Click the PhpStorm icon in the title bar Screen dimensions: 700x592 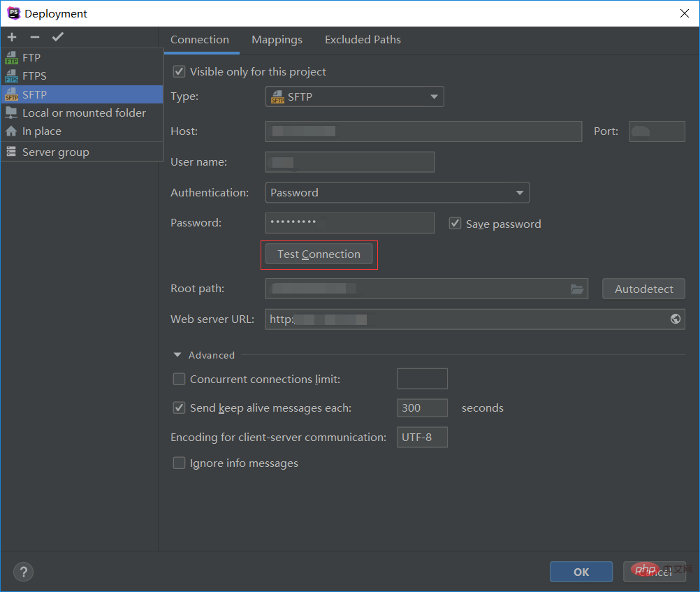[14, 13]
